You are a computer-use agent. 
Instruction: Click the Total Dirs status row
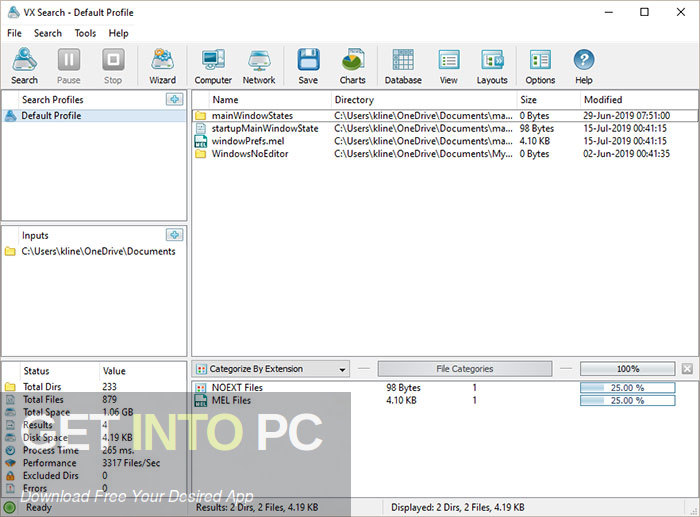pyautogui.click(x=95, y=387)
